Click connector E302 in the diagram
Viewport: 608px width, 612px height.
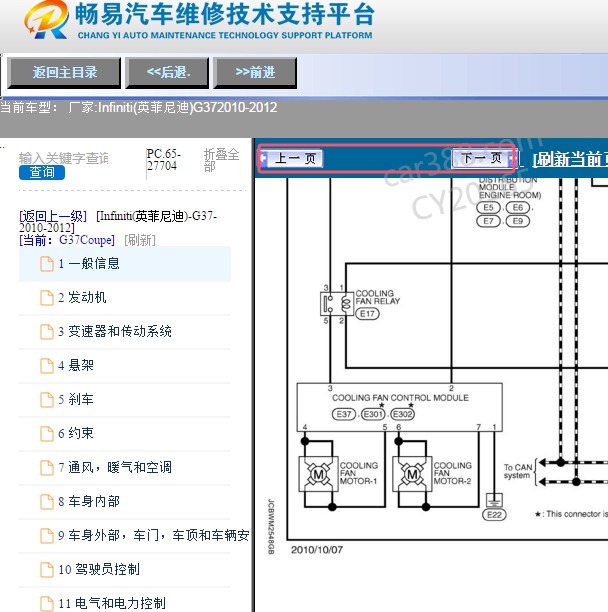(x=402, y=414)
